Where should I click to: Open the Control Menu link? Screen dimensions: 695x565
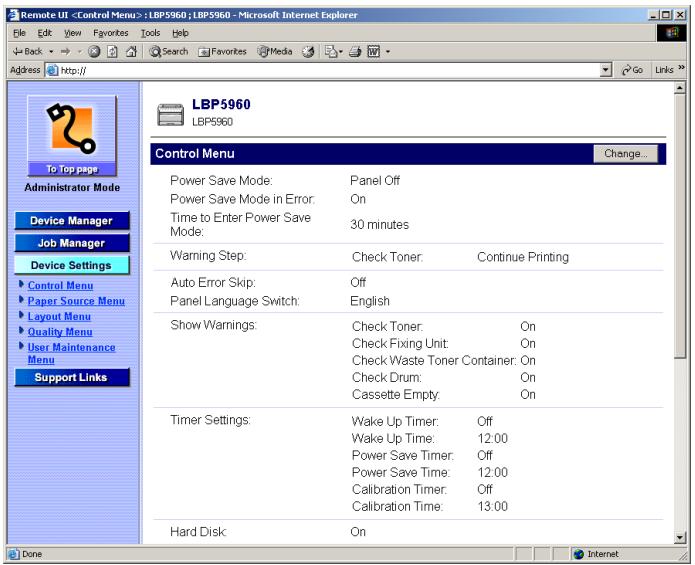[x=60, y=286]
